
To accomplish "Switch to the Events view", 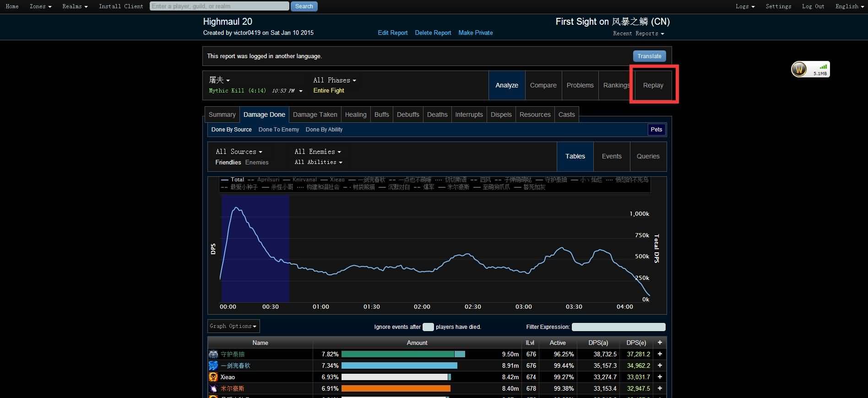I will pos(612,156).
